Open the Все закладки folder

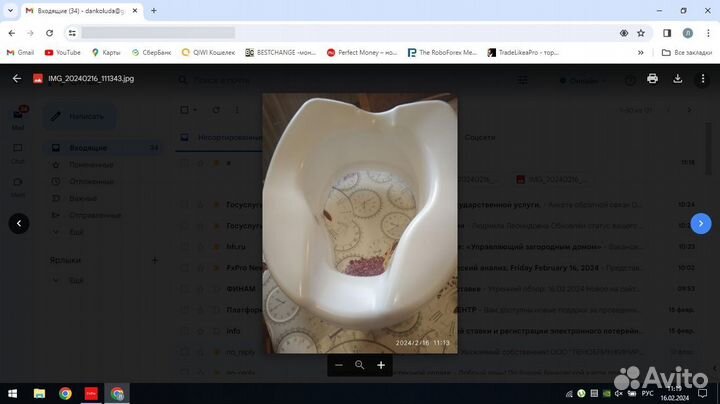pyautogui.click(x=687, y=52)
